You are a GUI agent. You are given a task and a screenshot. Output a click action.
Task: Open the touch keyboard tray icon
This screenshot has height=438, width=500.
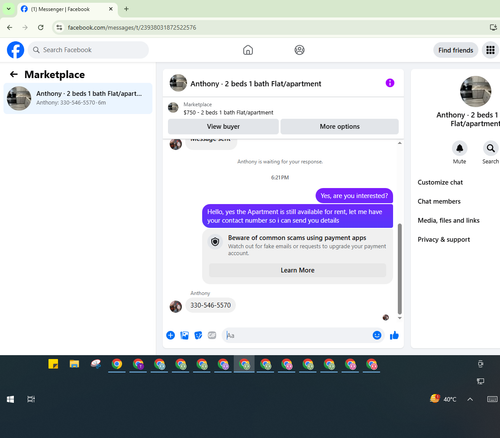[x=492, y=399]
